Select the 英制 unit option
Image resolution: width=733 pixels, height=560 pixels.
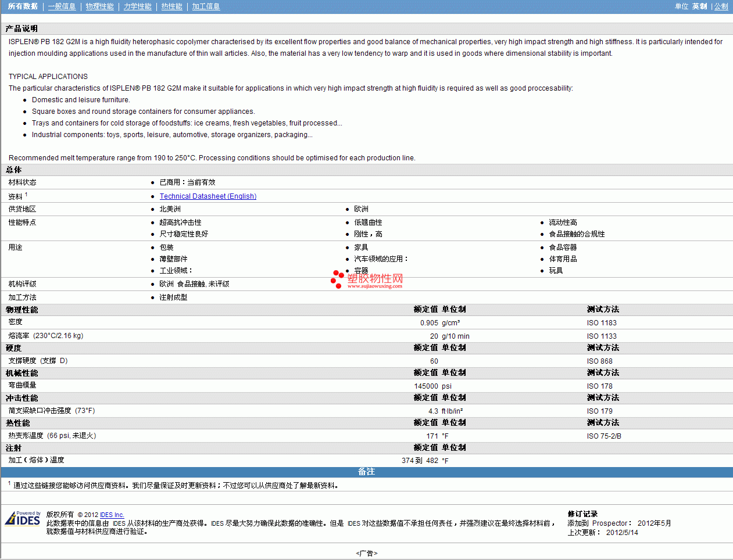[699, 6]
